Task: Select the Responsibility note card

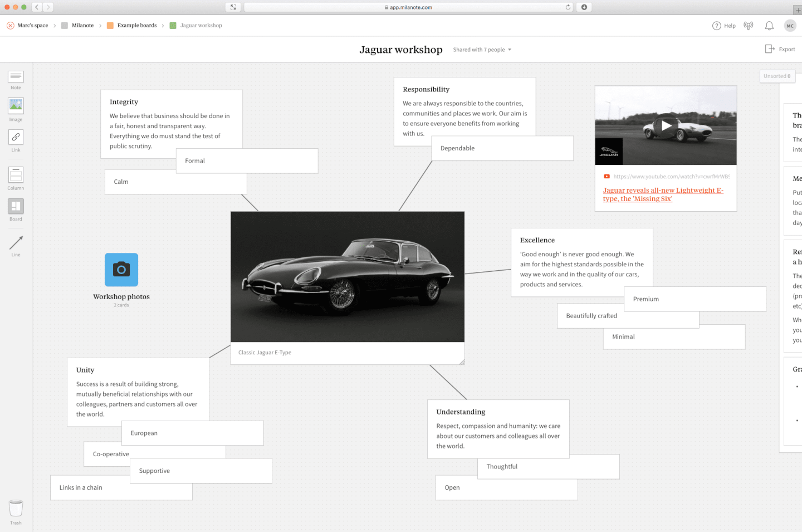Action: click(465, 111)
